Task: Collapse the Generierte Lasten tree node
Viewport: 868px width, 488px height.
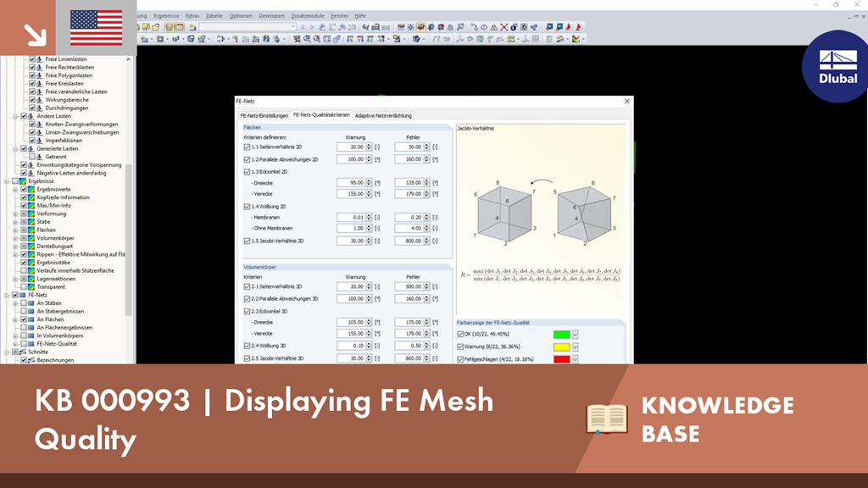Action: (15, 149)
